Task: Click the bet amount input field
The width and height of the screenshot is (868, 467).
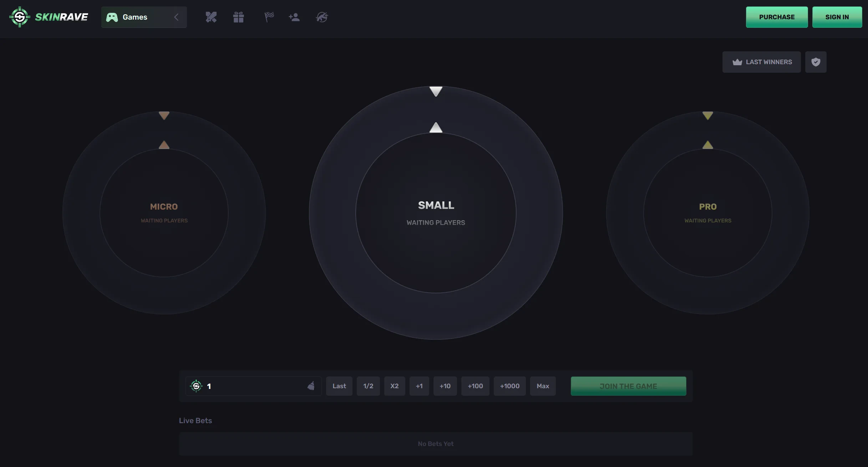Action: point(253,386)
